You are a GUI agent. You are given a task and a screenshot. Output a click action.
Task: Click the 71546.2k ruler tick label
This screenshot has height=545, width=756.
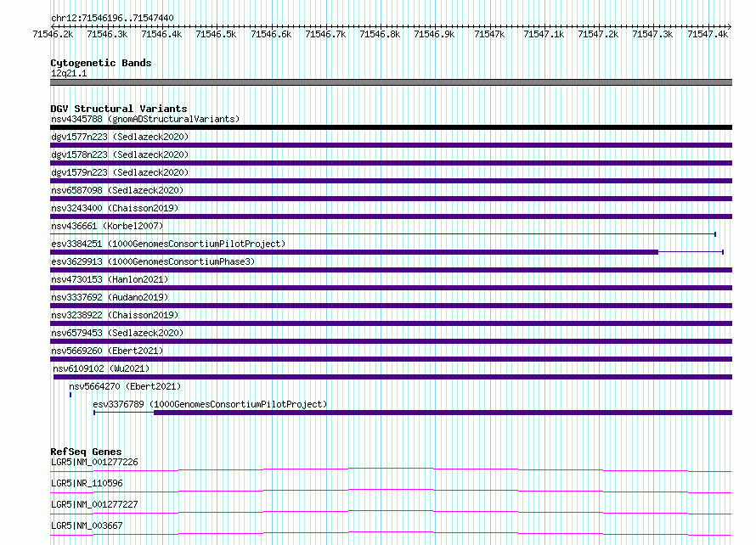click(53, 34)
